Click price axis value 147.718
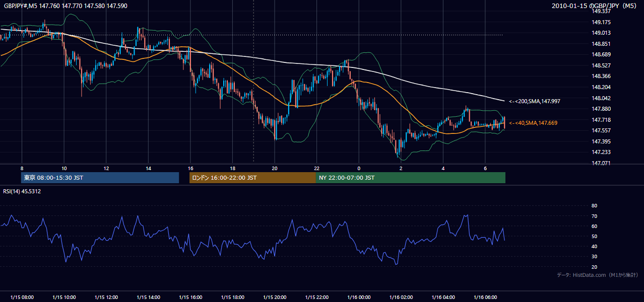Image resolution: width=644 pixels, height=302 pixels. (601, 120)
